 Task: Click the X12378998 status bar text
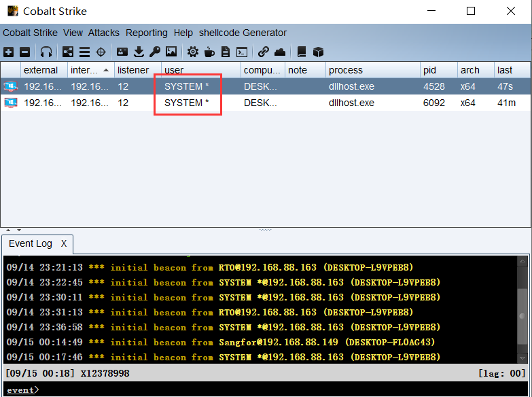point(105,374)
